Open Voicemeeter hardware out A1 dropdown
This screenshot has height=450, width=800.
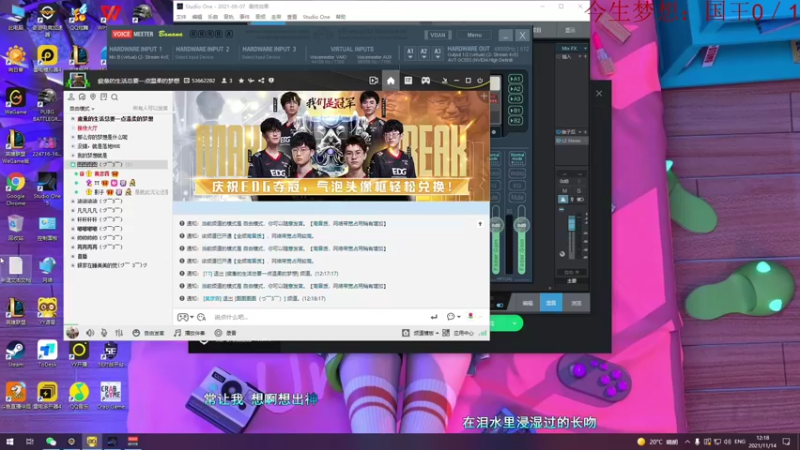[410, 54]
